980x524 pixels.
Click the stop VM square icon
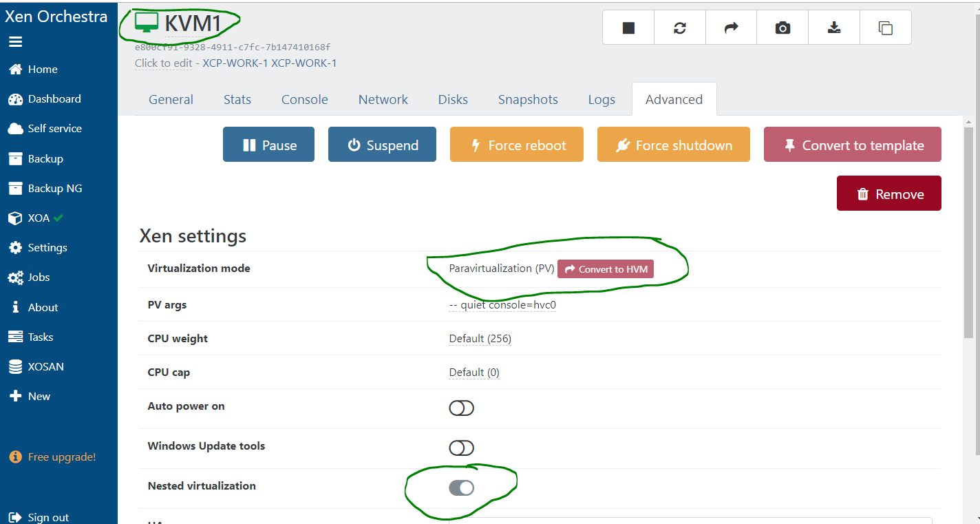pyautogui.click(x=628, y=28)
